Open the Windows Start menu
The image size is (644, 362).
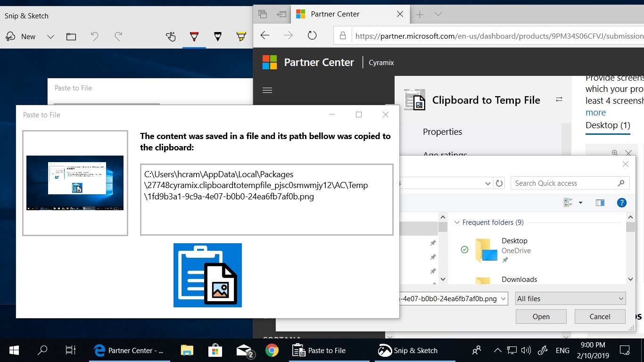14,350
